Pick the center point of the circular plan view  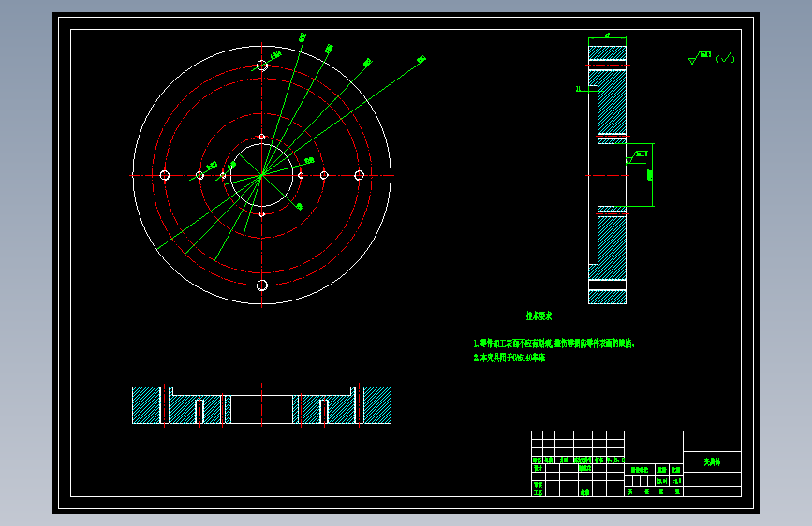click(x=262, y=176)
